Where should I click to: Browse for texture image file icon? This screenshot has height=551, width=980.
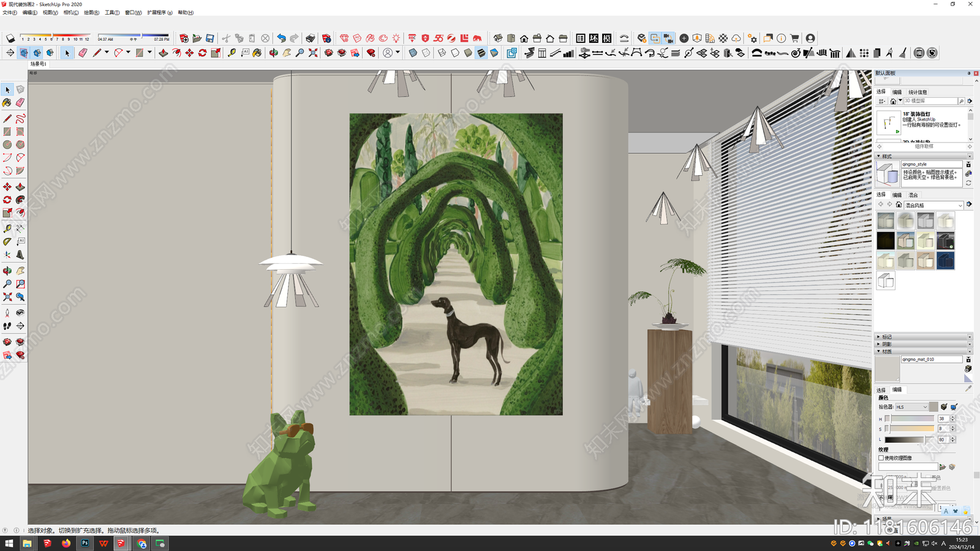click(943, 467)
